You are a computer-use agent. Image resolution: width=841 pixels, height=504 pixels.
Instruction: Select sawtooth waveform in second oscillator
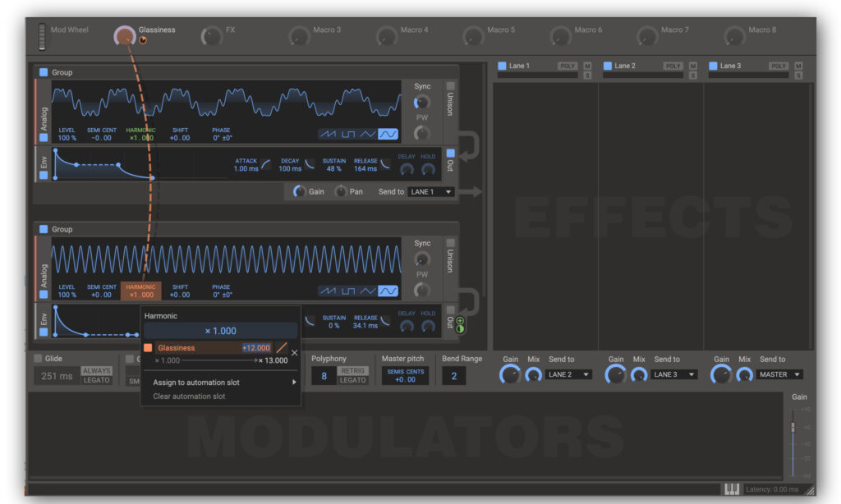pyautogui.click(x=328, y=291)
